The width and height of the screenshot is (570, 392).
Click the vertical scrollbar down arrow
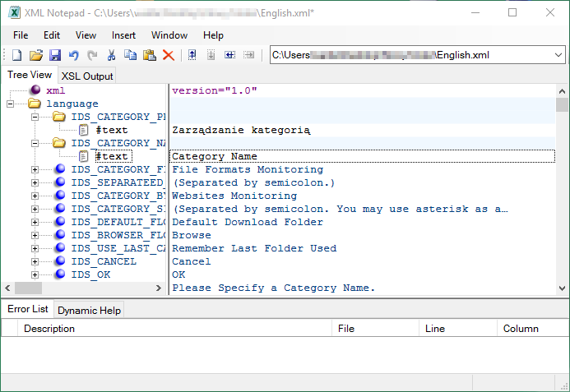(x=562, y=288)
